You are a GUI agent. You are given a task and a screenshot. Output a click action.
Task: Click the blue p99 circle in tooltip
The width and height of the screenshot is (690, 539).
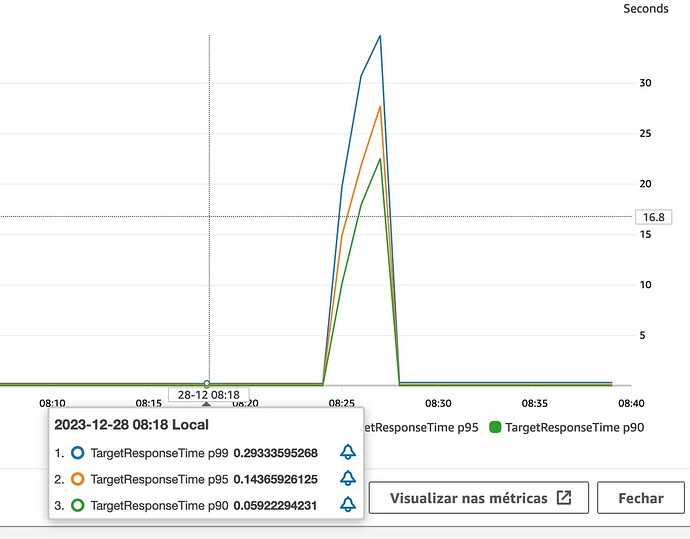click(77, 453)
